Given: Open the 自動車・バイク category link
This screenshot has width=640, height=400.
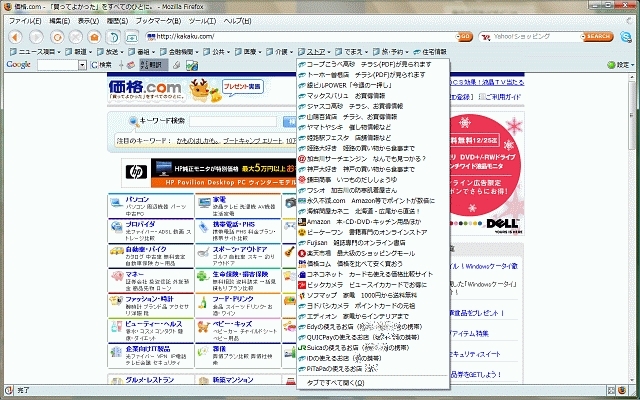Looking at the screenshot, I should [146, 249].
